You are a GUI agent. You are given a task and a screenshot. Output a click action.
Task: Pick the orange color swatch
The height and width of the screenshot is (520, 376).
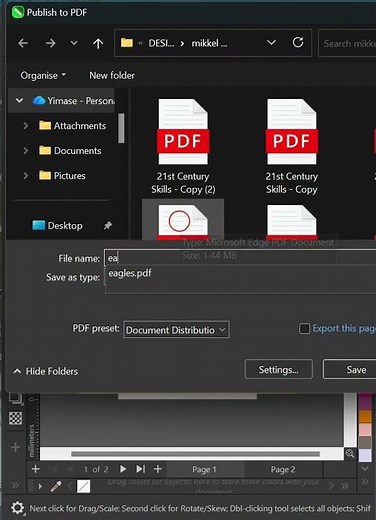365,416
